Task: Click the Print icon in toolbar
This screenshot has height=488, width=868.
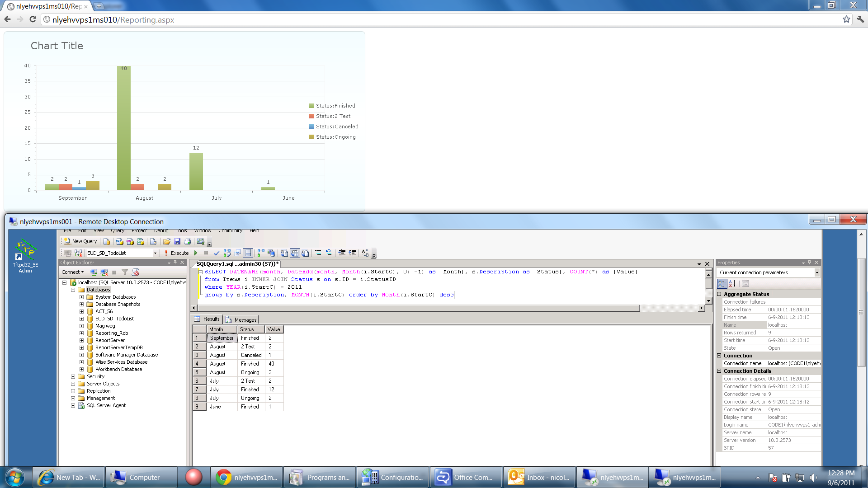Action: [x=188, y=242]
